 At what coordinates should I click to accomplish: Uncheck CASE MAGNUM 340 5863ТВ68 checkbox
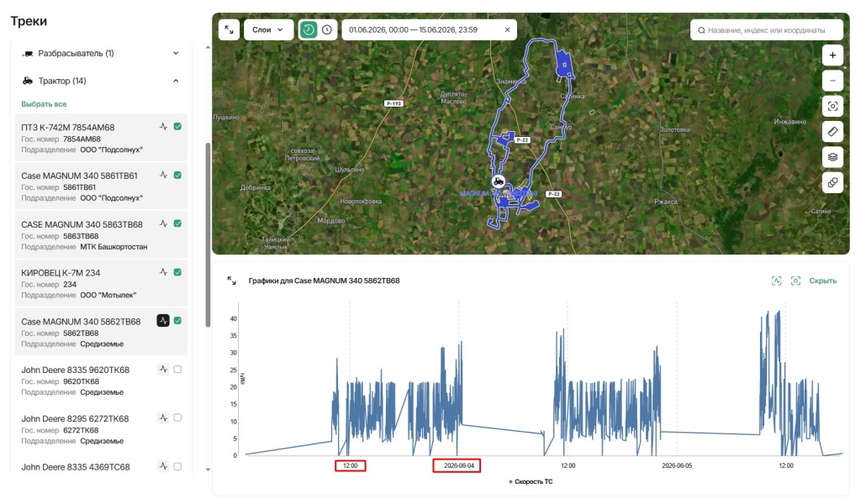(177, 223)
